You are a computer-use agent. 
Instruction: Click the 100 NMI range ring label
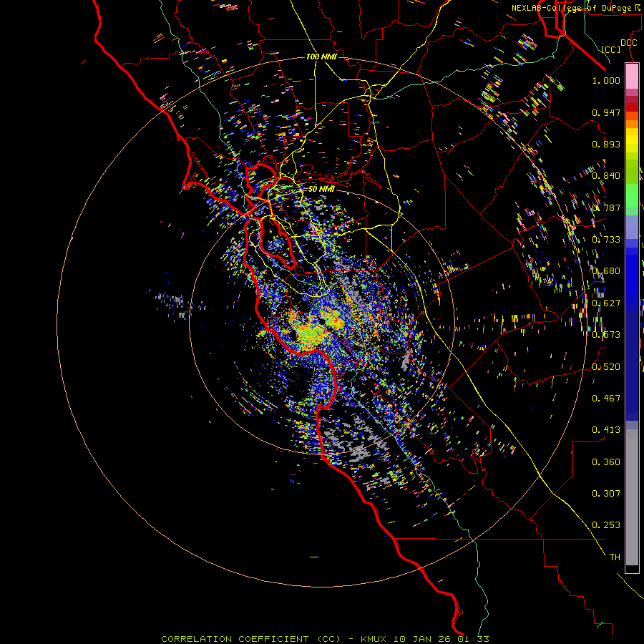(x=321, y=57)
